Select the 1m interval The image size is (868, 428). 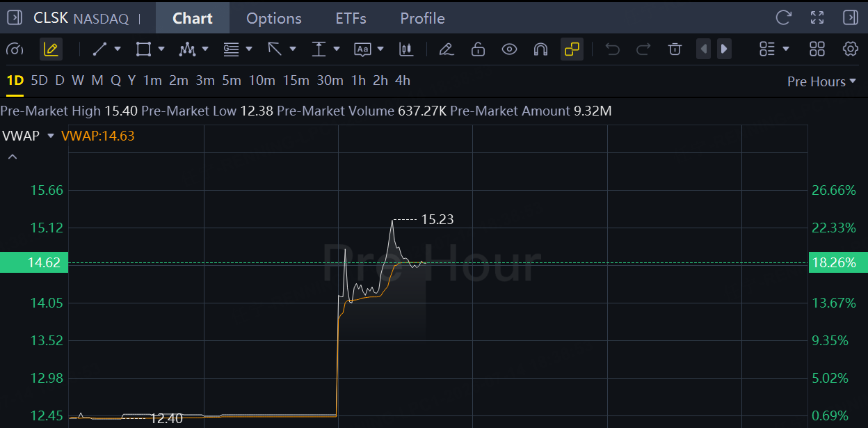click(152, 81)
